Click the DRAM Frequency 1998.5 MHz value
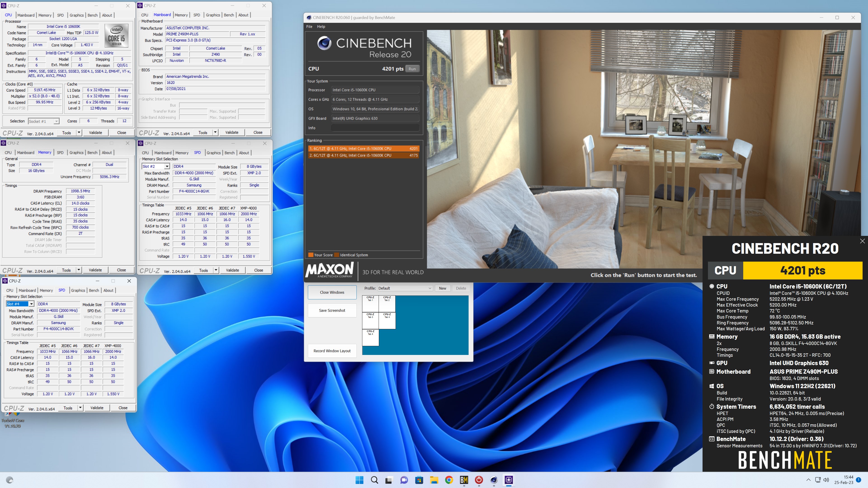The image size is (868, 488). tap(80, 191)
